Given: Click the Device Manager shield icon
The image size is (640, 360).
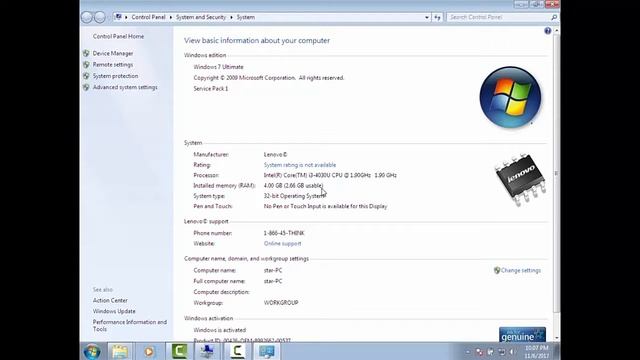Looking at the screenshot, I should pos(86,53).
